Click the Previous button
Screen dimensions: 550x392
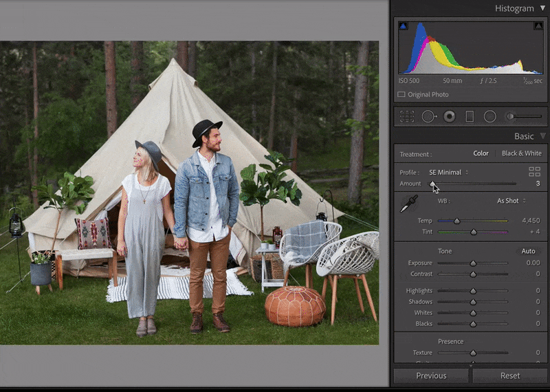[431, 375]
